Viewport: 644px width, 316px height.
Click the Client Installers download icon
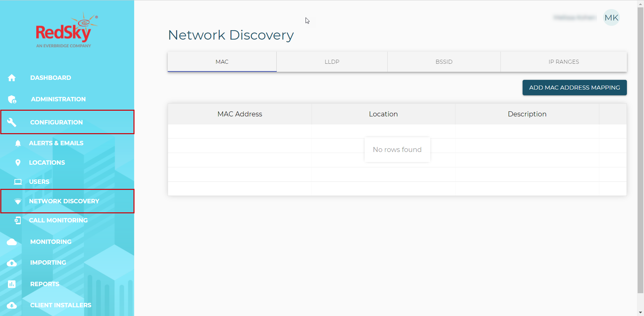pyautogui.click(x=12, y=305)
